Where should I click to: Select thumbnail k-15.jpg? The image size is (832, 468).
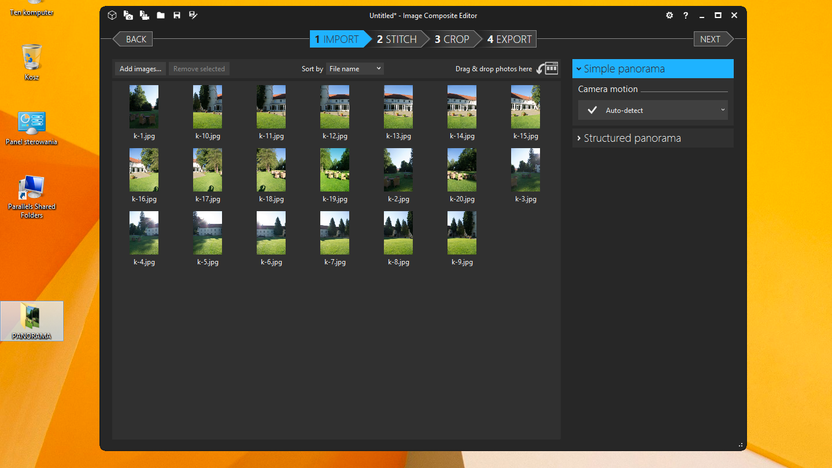click(x=525, y=107)
